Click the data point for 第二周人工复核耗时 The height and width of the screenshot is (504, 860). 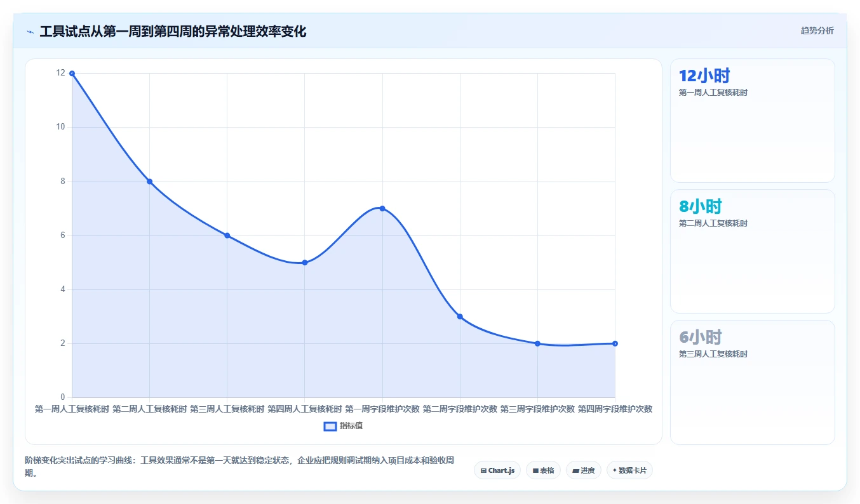tap(149, 182)
